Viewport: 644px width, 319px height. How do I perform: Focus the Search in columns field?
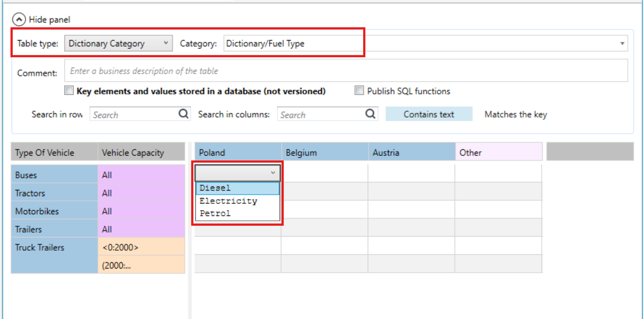[x=321, y=114]
